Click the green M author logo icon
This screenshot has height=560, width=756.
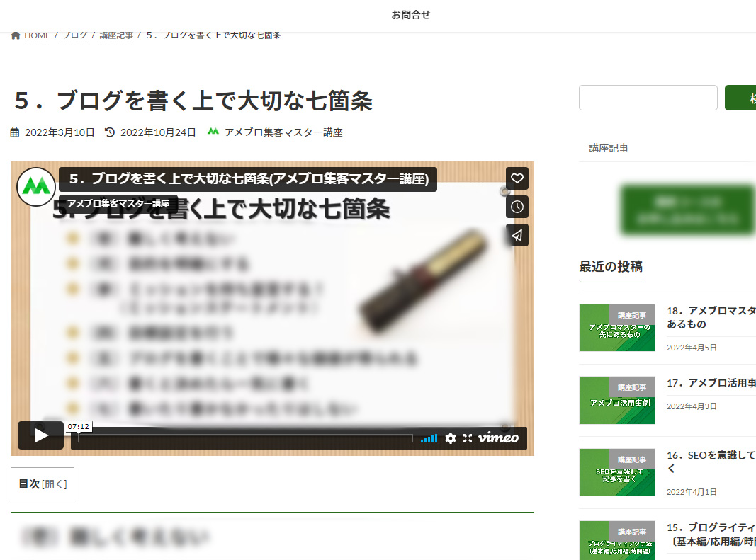[x=213, y=131]
